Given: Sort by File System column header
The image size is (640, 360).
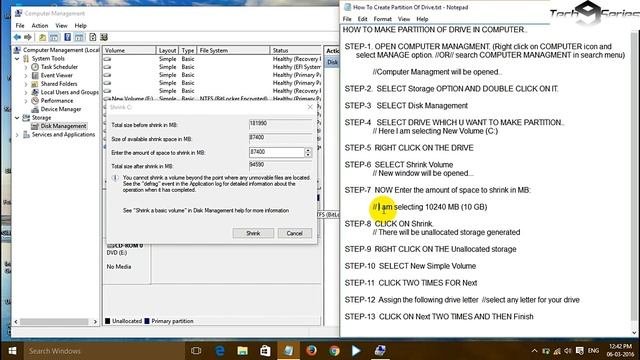Looking at the screenshot, I should click(x=233, y=51).
